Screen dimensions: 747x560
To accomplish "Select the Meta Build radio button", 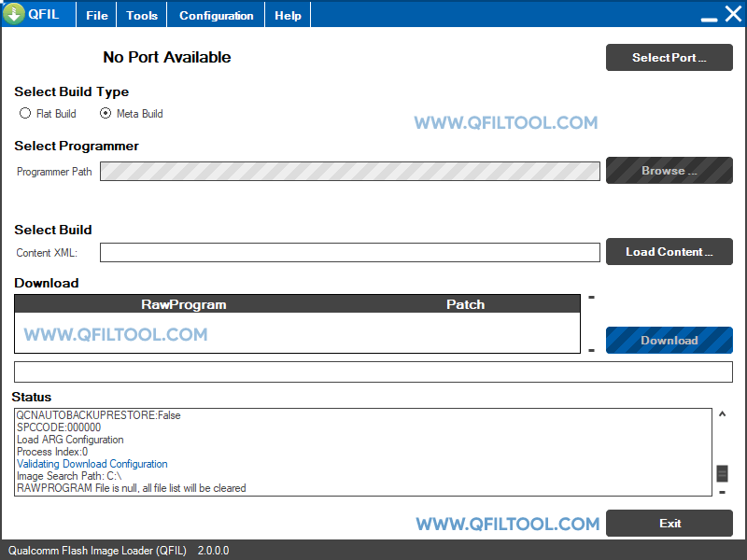I will [x=105, y=113].
